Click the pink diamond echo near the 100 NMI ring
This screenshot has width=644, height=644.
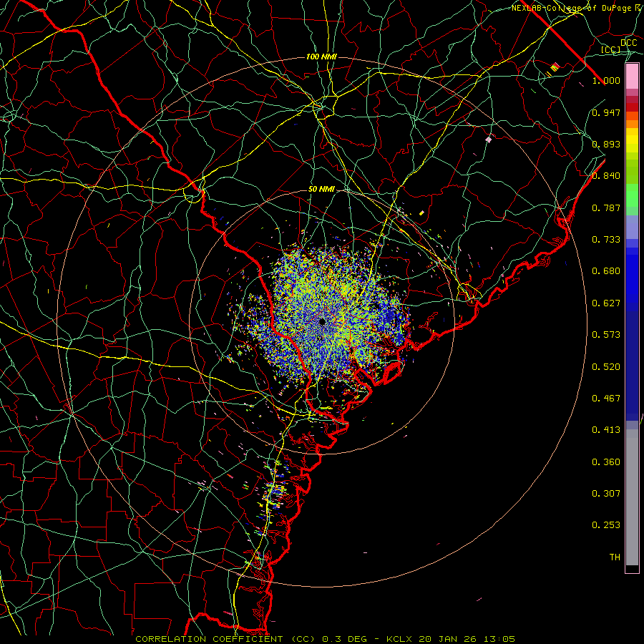point(488,140)
